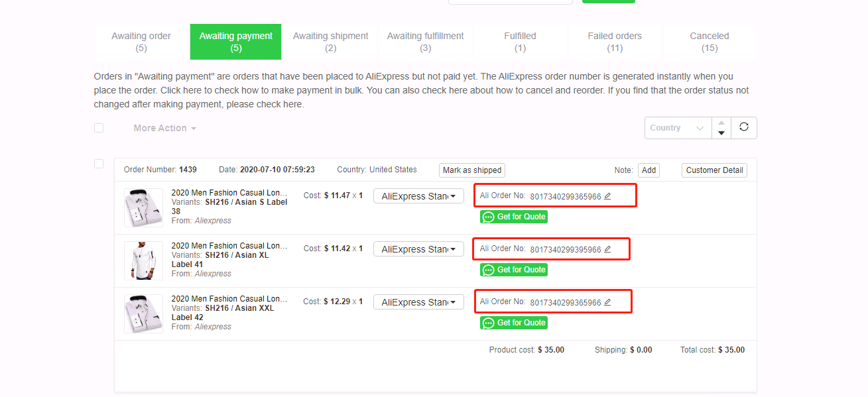Switch to the Awaiting order tab
Viewport: 868px width, 397px height.
141,42
